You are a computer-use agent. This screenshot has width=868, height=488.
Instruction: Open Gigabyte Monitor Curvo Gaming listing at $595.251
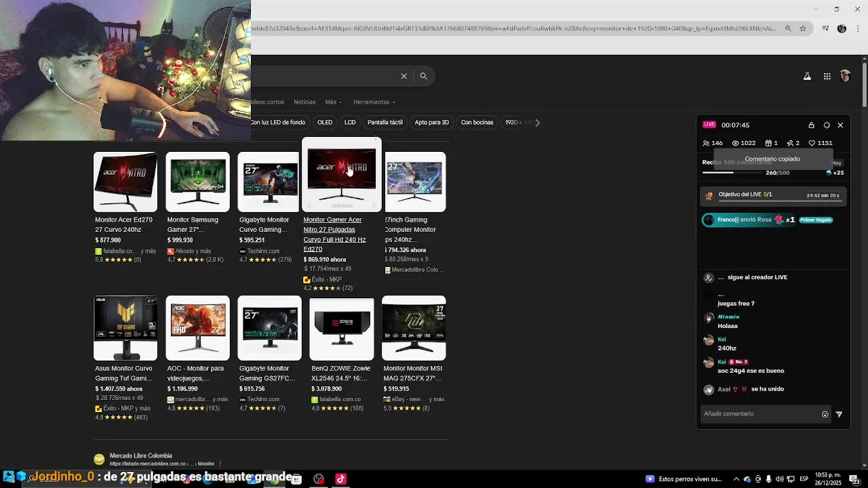pos(269,207)
